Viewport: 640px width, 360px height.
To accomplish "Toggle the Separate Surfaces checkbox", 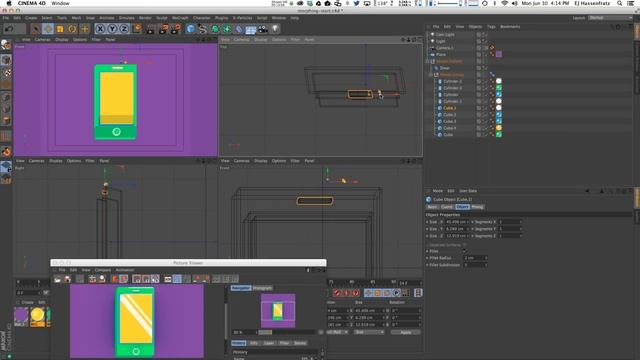I will (464, 245).
